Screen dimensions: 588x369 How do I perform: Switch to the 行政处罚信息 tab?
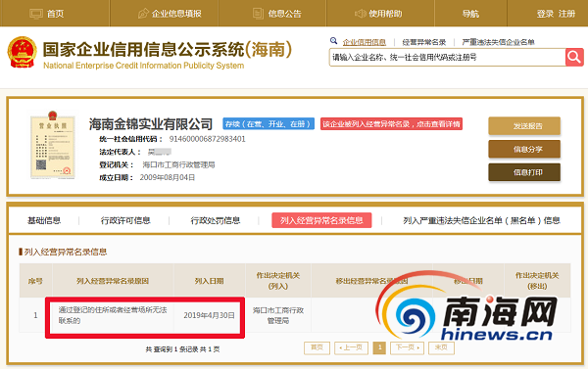216,220
